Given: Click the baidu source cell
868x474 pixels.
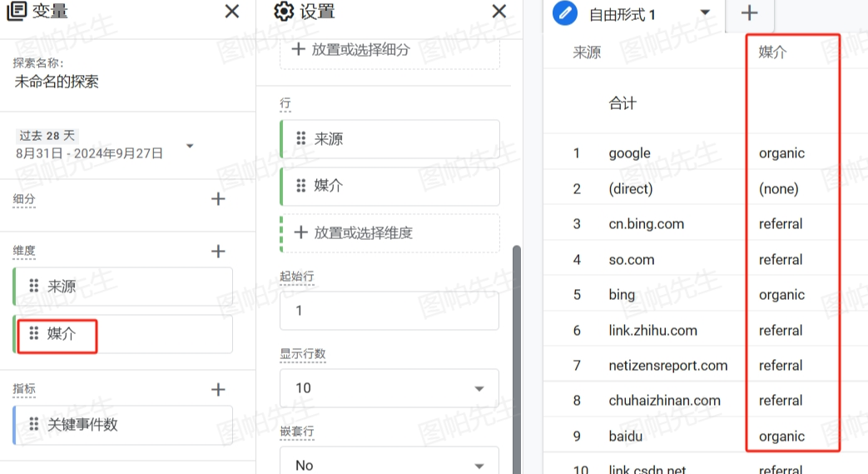Looking at the screenshot, I should point(626,437).
